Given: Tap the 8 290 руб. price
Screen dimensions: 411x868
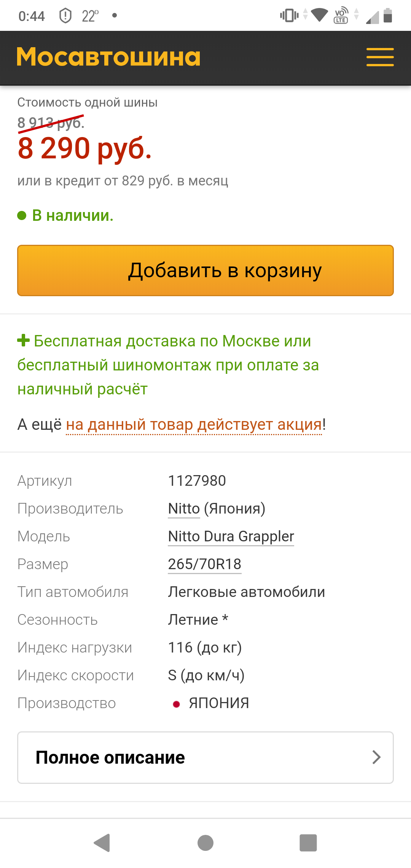Looking at the screenshot, I should click(x=84, y=148).
